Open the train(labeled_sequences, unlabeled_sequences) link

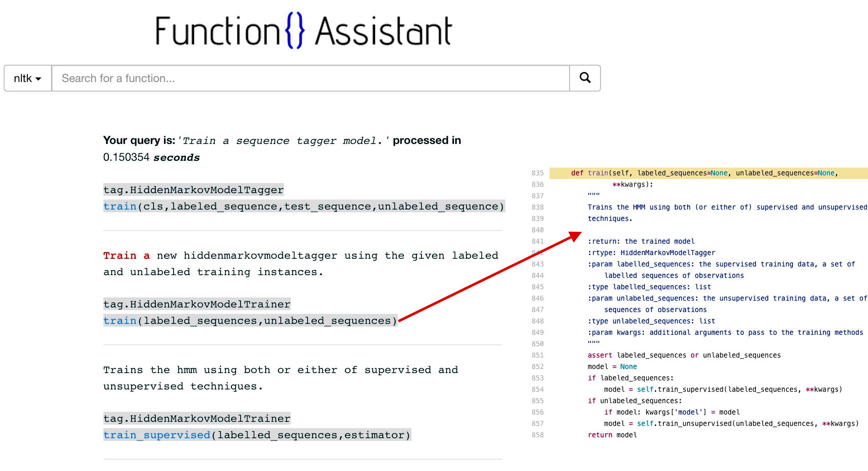click(x=120, y=321)
